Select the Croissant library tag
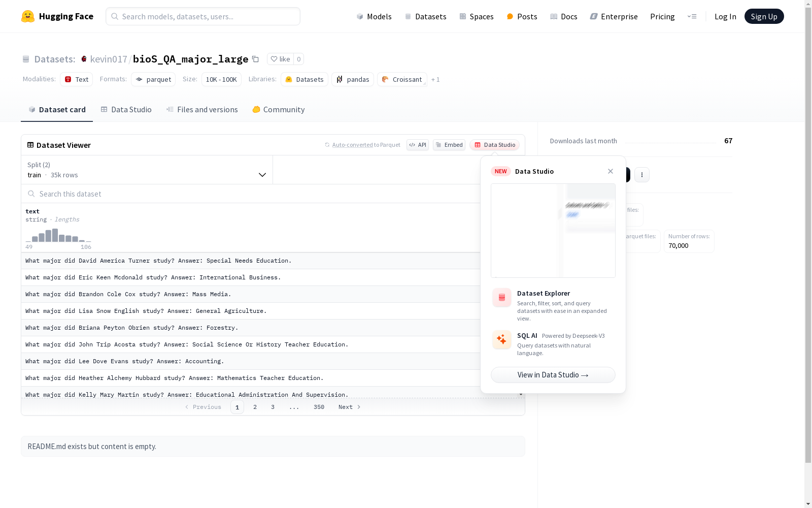812x508 pixels. click(x=402, y=79)
